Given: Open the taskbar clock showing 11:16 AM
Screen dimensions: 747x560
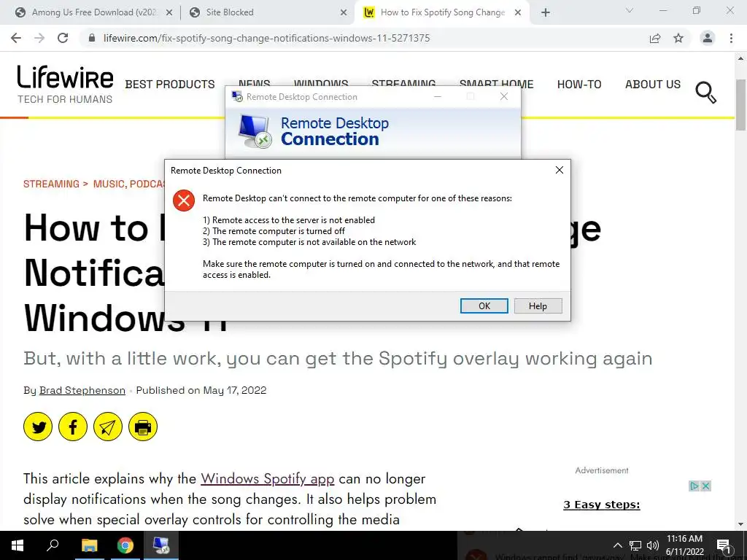Looking at the screenshot, I should [x=684, y=545].
